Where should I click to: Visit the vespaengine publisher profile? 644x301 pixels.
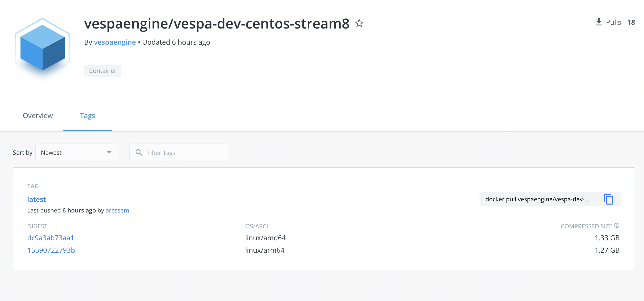(115, 42)
